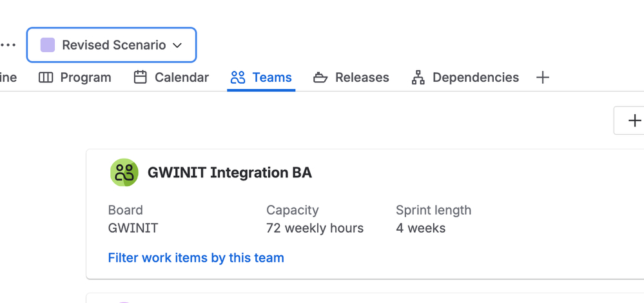Viewport: 644px width, 303px height.
Task: Click the GWINIT Integration BA team name
Action: [229, 173]
